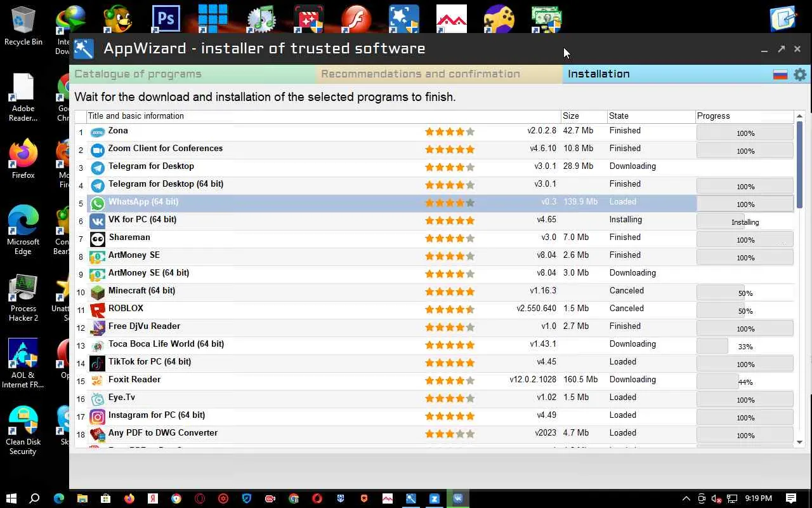
Task: Open Firefox desktop shortcut
Action: (x=23, y=159)
